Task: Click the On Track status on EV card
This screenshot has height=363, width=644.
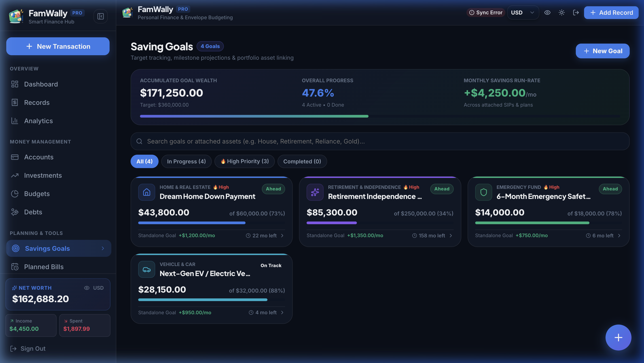Action: 271,266
